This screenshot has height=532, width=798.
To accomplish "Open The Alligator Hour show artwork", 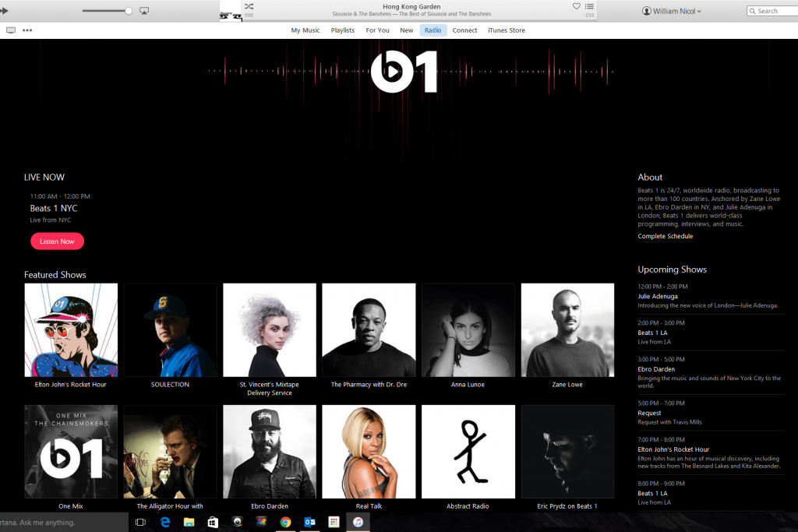I will click(x=171, y=452).
